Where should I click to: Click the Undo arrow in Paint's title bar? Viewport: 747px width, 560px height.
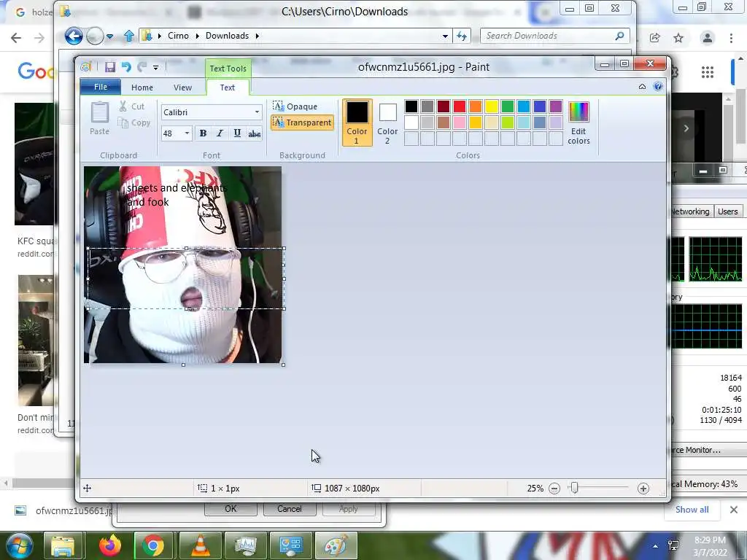click(x=126, y=67)
